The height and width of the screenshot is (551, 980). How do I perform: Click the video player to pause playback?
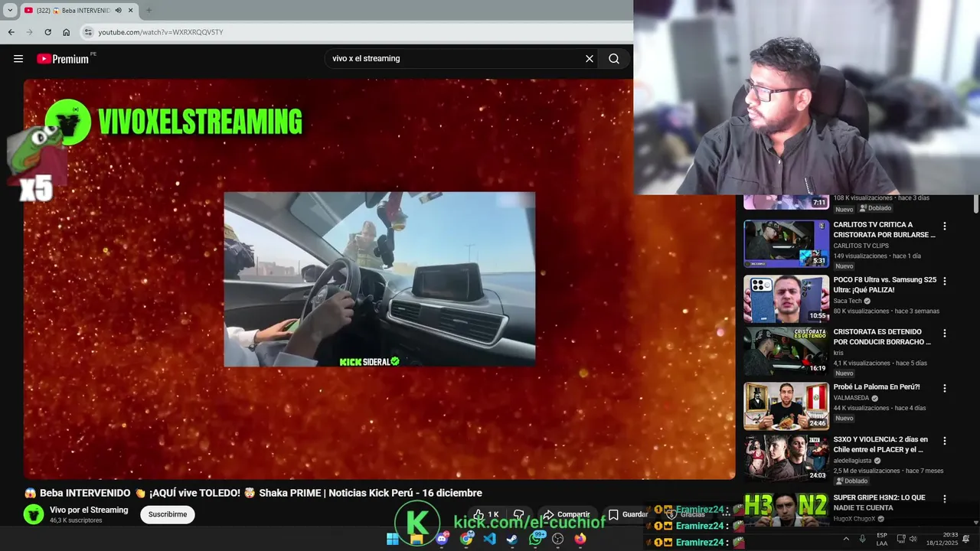click(379, 279)
